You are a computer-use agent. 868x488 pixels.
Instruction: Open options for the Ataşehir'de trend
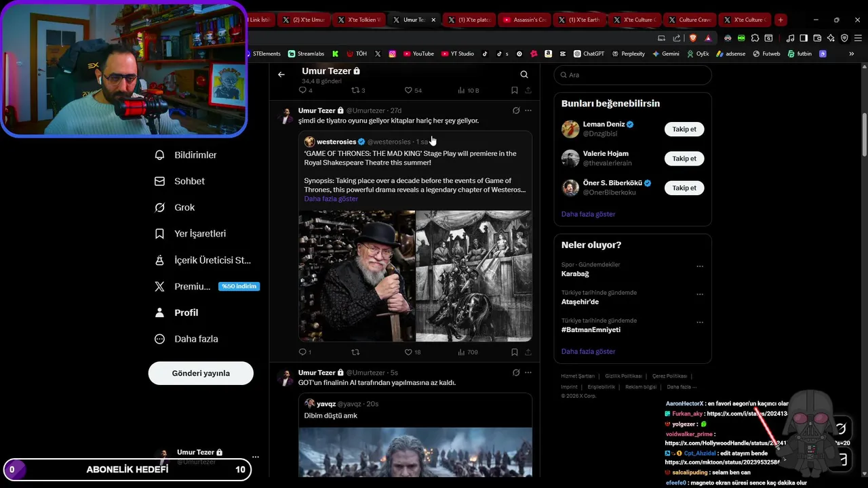tap(700, 294)
